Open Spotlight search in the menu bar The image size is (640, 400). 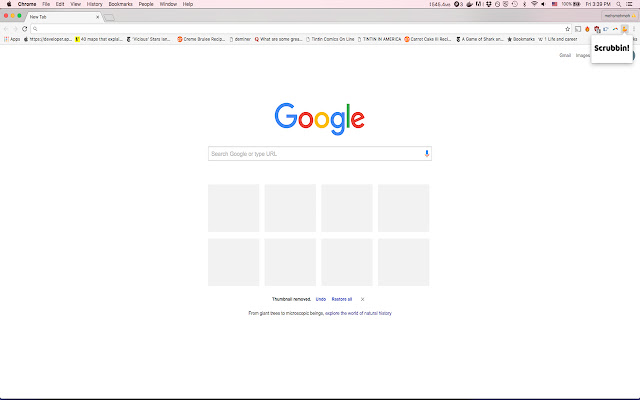(619, 4)
